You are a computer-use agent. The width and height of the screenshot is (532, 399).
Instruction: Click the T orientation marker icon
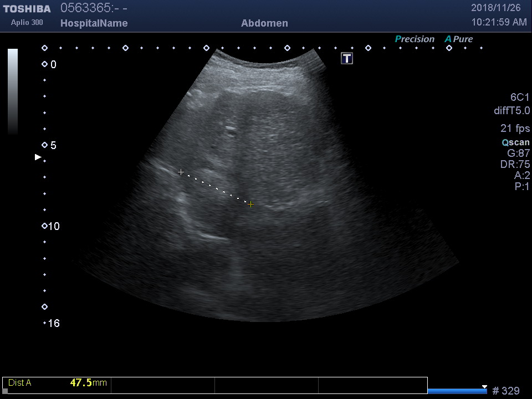pyautogui.click(x=347, y=58)
